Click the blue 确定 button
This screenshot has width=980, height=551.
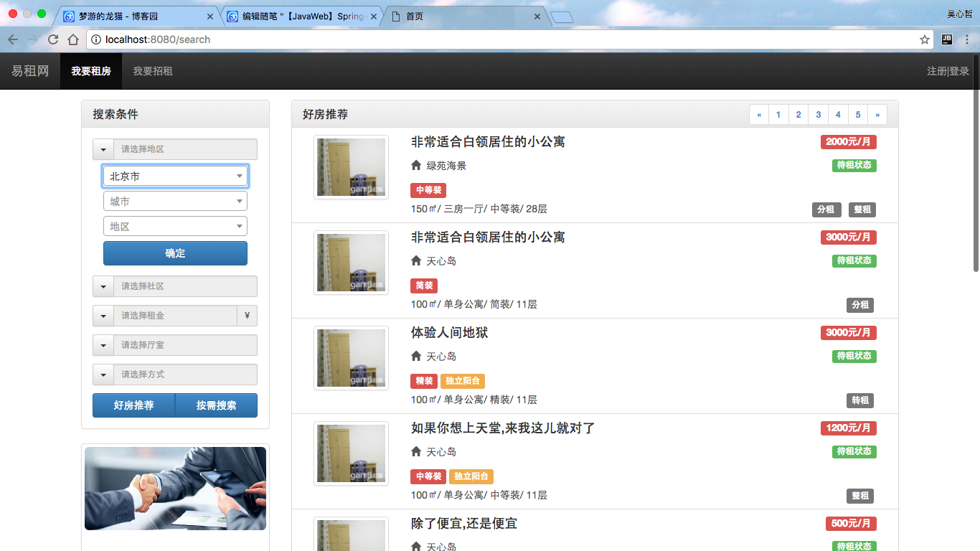(x=176, y=253)
